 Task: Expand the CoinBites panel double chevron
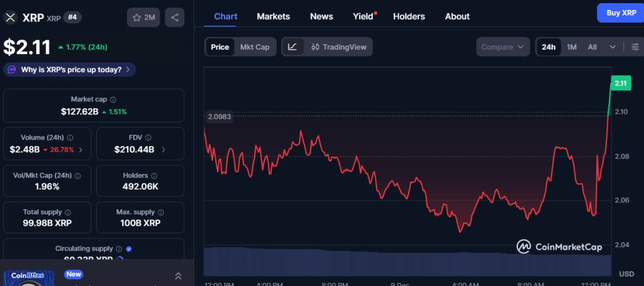click(x=178, y=276)
